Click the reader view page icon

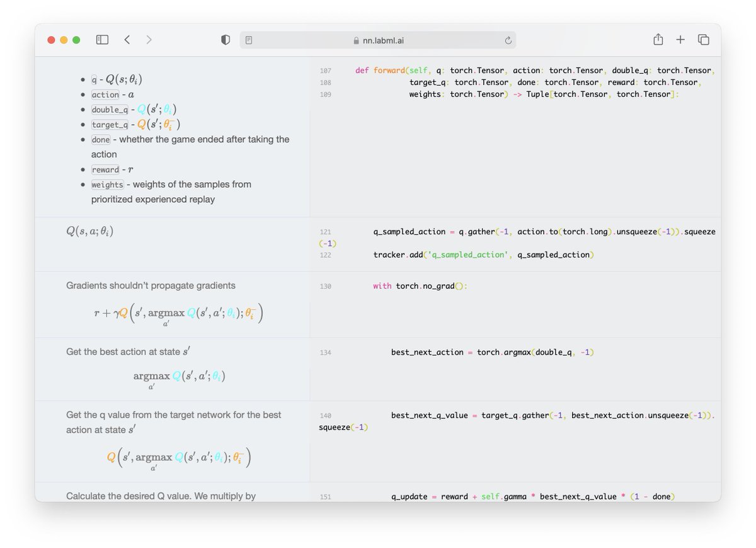(x=249, y=40)
